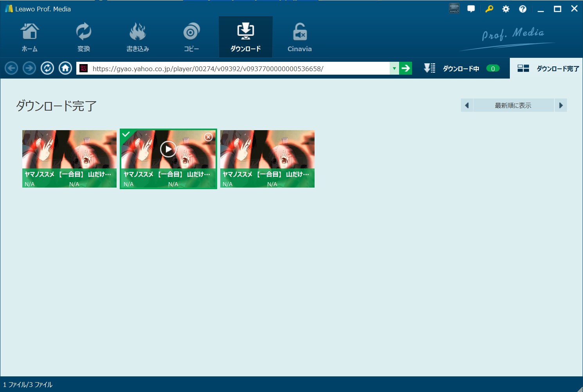The width and height of the screenshot is (583, 392).
Task: Play the selected second downloaded video
Action: (x=168, y=149)
